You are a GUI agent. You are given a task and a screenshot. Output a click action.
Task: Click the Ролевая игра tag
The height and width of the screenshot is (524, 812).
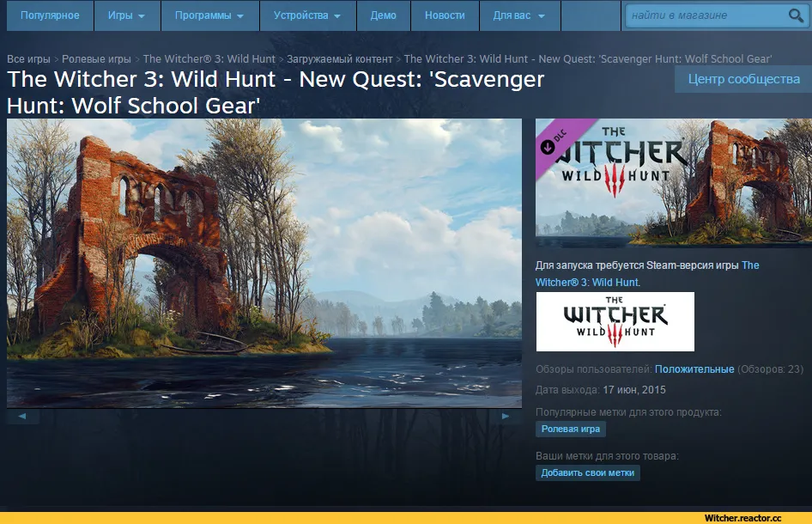point(571,430)
